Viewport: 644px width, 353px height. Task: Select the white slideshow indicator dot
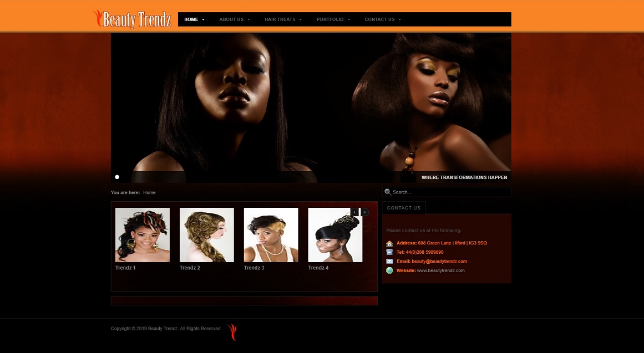117,177
